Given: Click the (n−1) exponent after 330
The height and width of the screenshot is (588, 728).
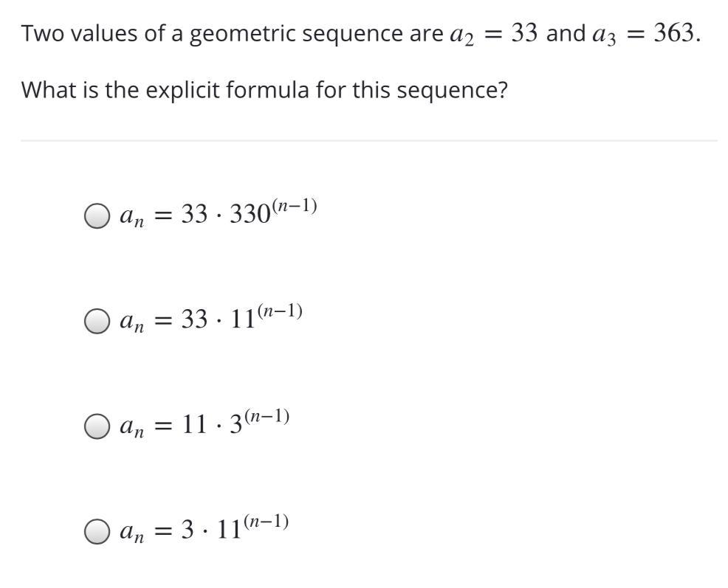Looking at the screenshot, I should pyautogui.click(x=295, y=205).
